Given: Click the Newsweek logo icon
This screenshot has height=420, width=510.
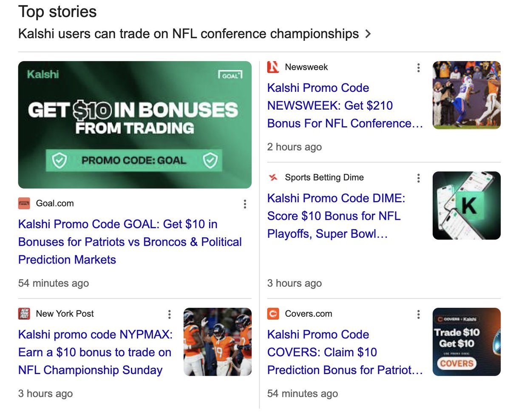Looking at the screenshot, I should pyautogui.click(x=273, y=67).
